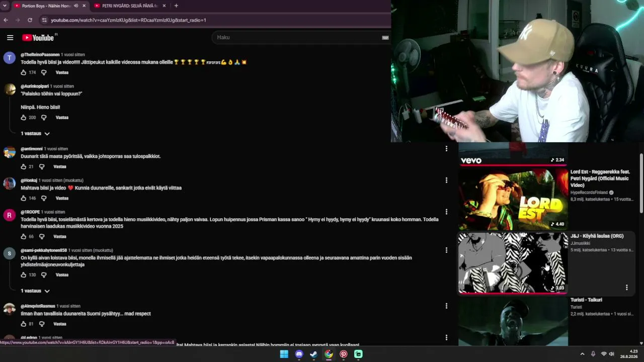644x362 pixels.
Task: Open a new browser tab with plus
Action: (x=176, y=6)
